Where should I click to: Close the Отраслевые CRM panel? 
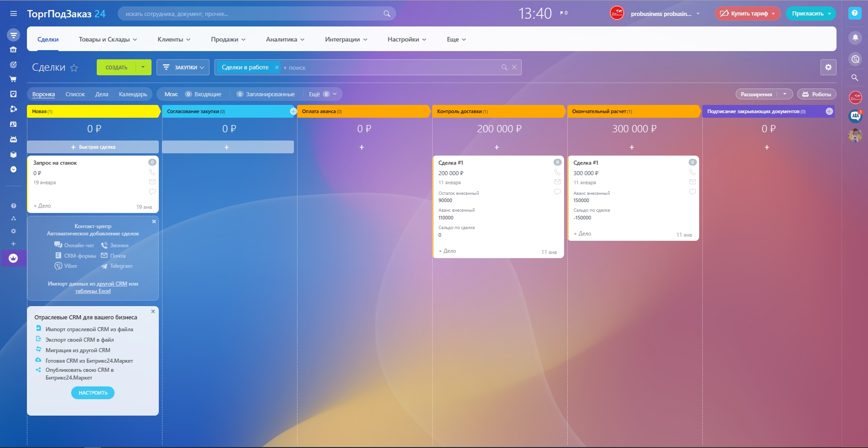coord(153,312)
